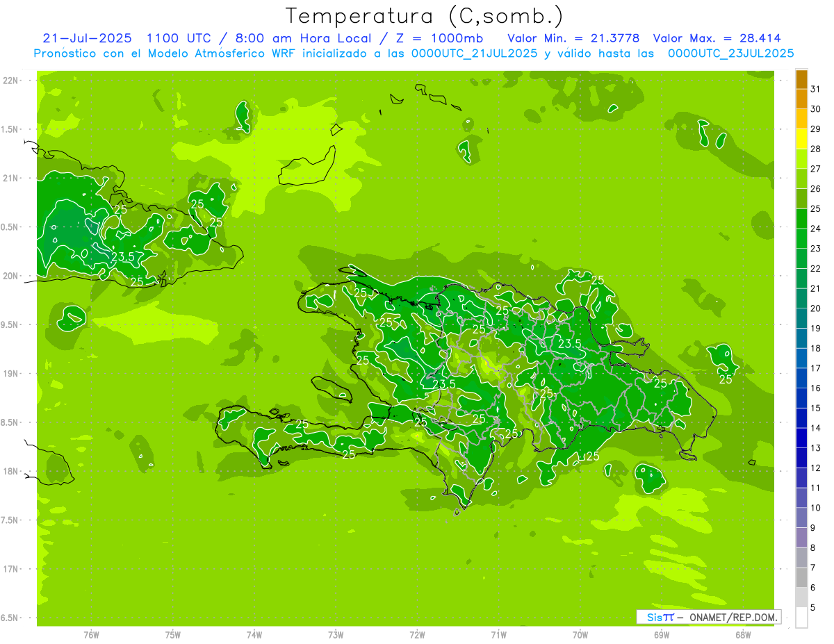Click the Valor Min. = 21.3778 text
This screenshot has height=644, width=834.
point(574,38)
